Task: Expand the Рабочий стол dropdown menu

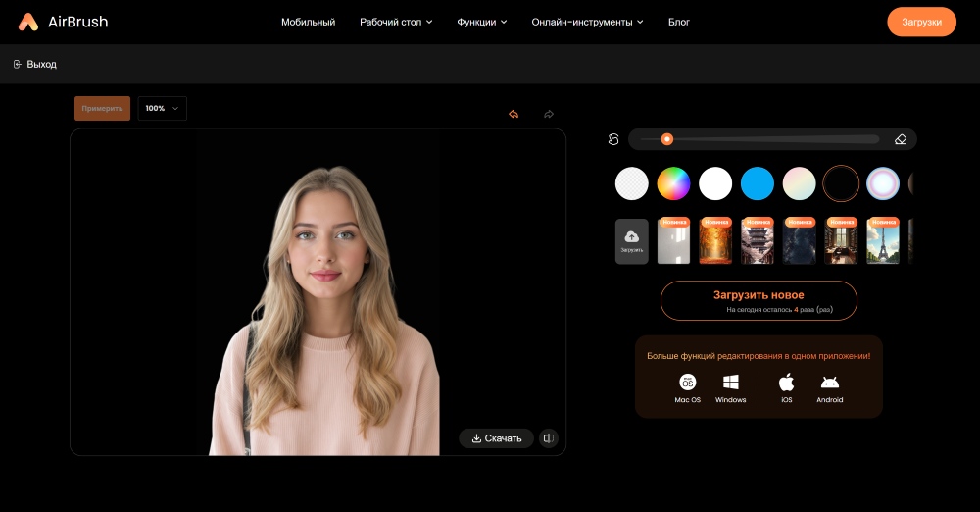Action: [x=396, y=22]
